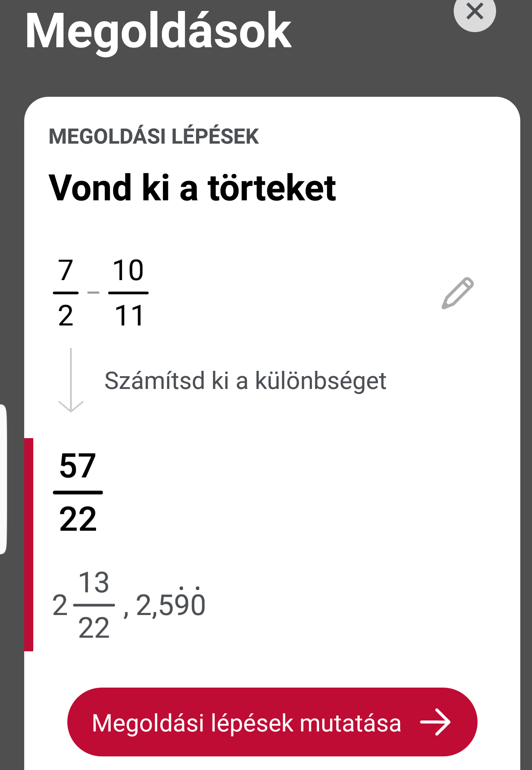Image resolution: width=532 pixels, height=770 pixels.
Task: Tap the numerator 57 of the result
Action: [x=78, y=466]
